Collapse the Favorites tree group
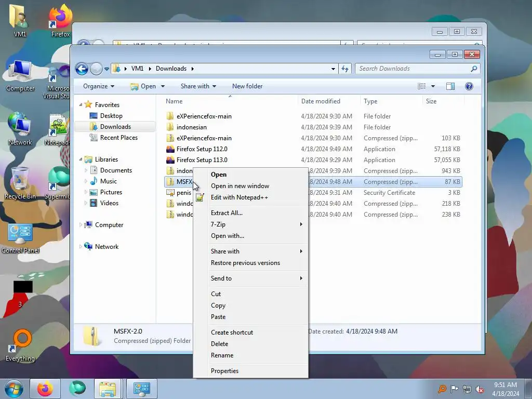Image resolution: width=532 pixels, height=399 pixels. (x=81, y=104)
